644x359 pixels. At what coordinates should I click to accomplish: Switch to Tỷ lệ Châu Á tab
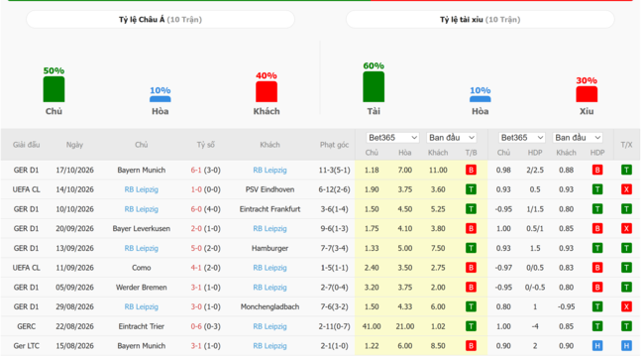click(x=161, y=19)
